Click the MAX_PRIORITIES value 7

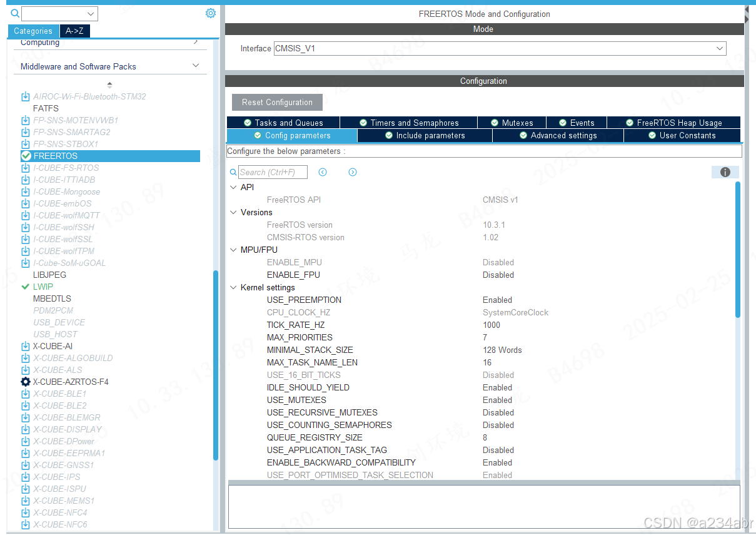tap(485, 337)
